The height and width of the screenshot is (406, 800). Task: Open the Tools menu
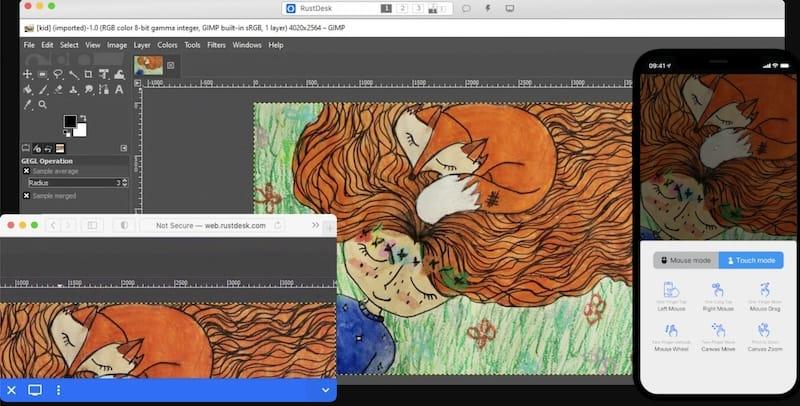point(192,45)
